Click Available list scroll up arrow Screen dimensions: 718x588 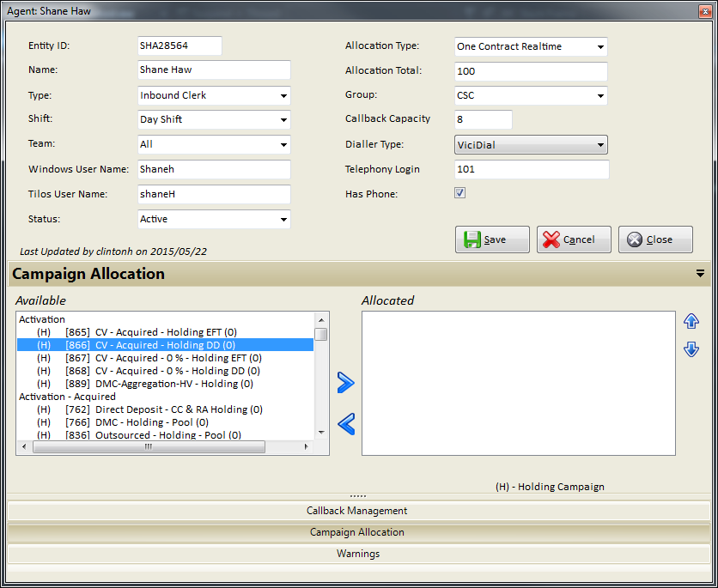321,320
